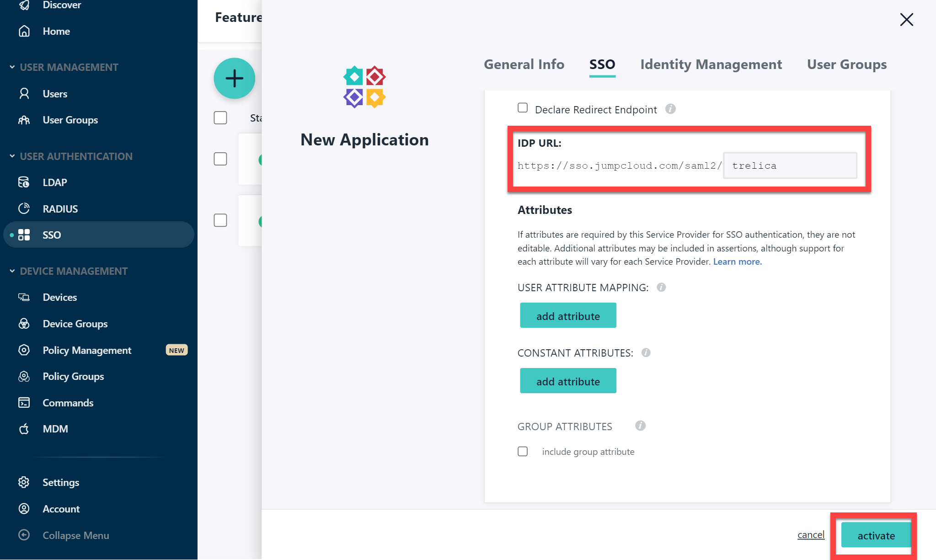Collapse USER AUTHENTICATION section
The height and width of the screenshot is (560, 936).
(71, 156)
